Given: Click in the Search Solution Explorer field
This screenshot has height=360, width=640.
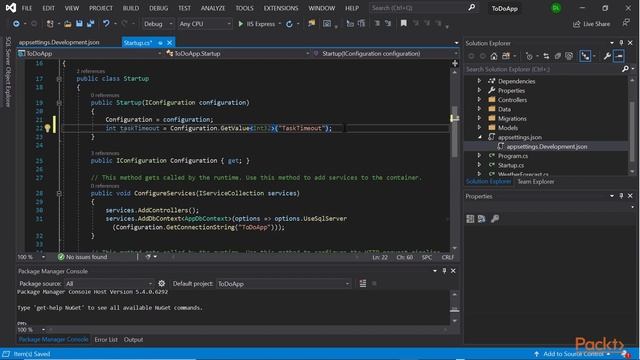Looking at the screenshot, I should [543, 69].
